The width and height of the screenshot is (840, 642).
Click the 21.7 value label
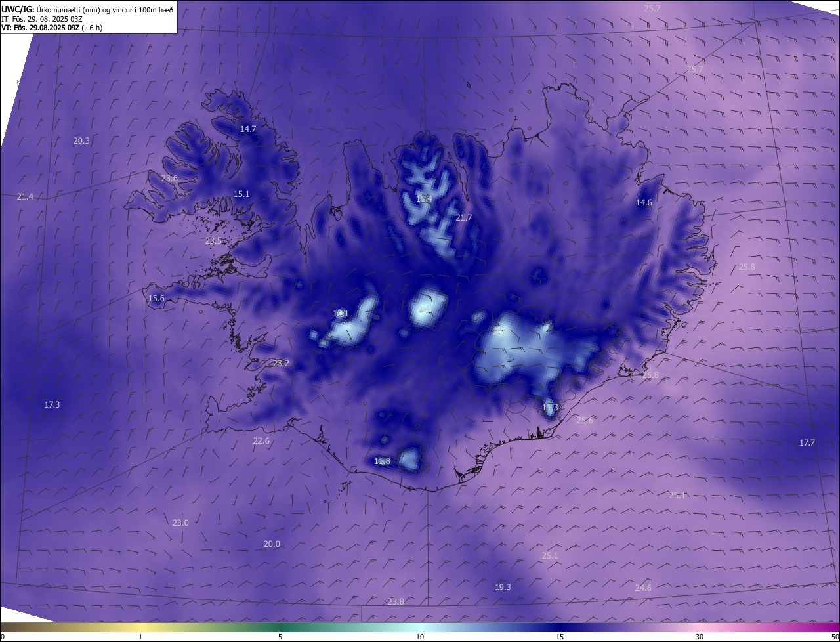coord(463,217)
